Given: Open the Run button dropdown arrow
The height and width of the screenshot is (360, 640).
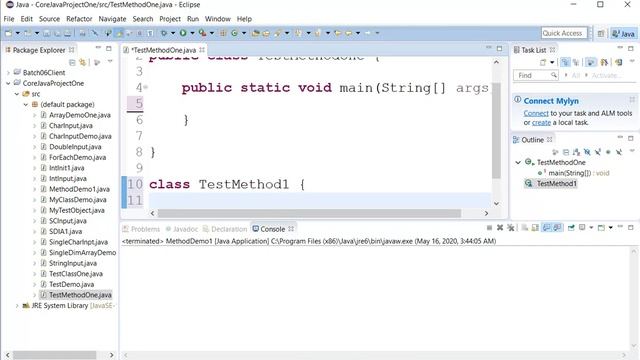Looking at the screenshot, I should [x=192, y=33].
